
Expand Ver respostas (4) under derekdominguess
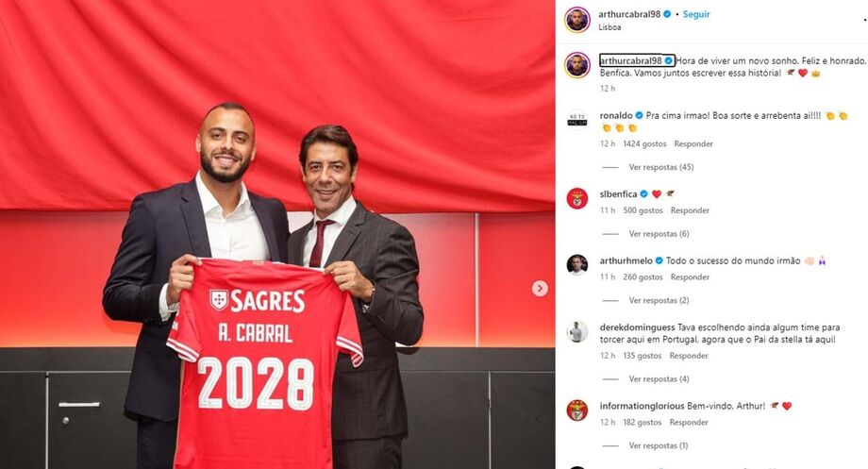coord(659,378)
